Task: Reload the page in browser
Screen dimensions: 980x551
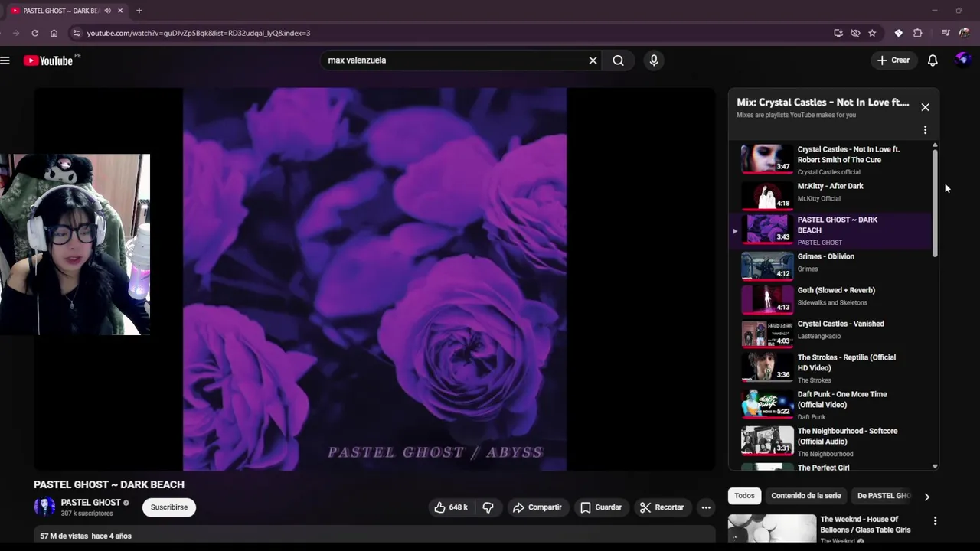Action: point(34,33)
